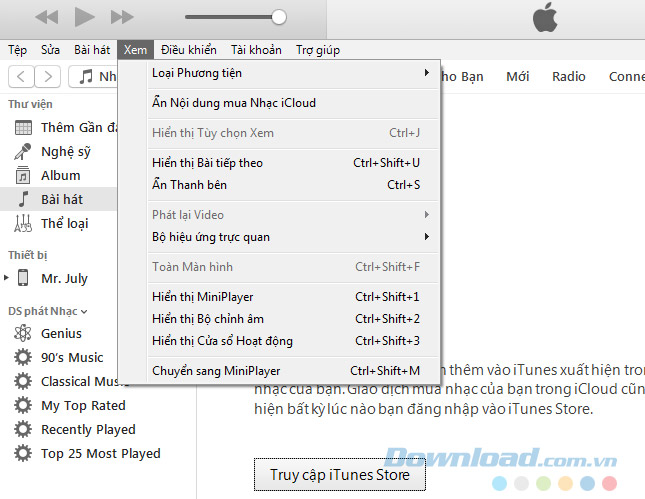The height and width of the screenshot is (499, 645).
Task: Choose Ẩn Nội dung mua Nhạc iCloud
Action: pyautogui.click(x=292, y=102)
